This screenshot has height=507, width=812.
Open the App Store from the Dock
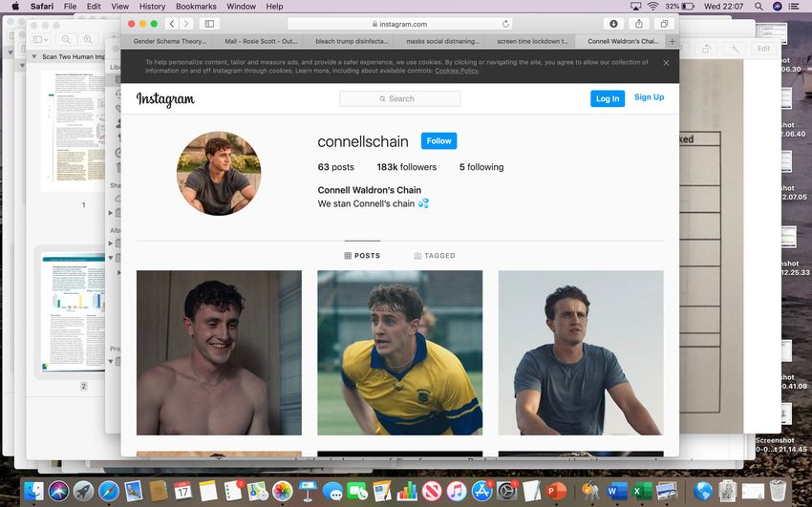(482, 491)
